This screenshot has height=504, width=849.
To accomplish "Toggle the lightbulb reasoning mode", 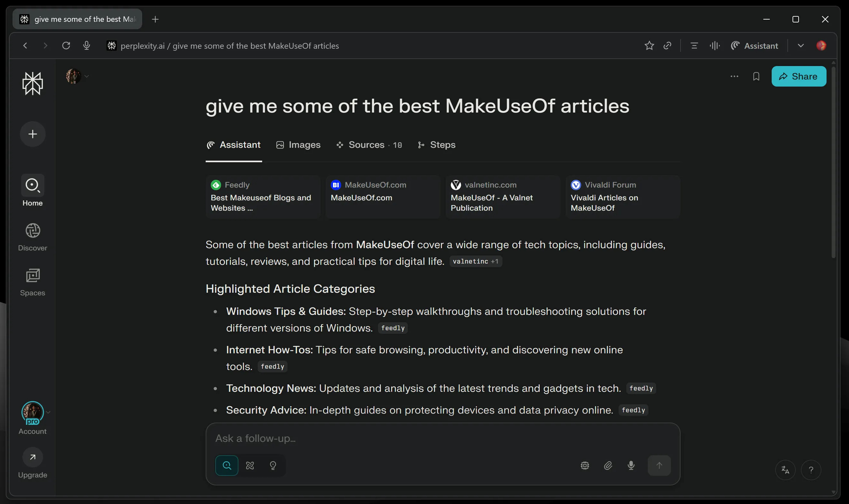I will (x=273, y=465).
